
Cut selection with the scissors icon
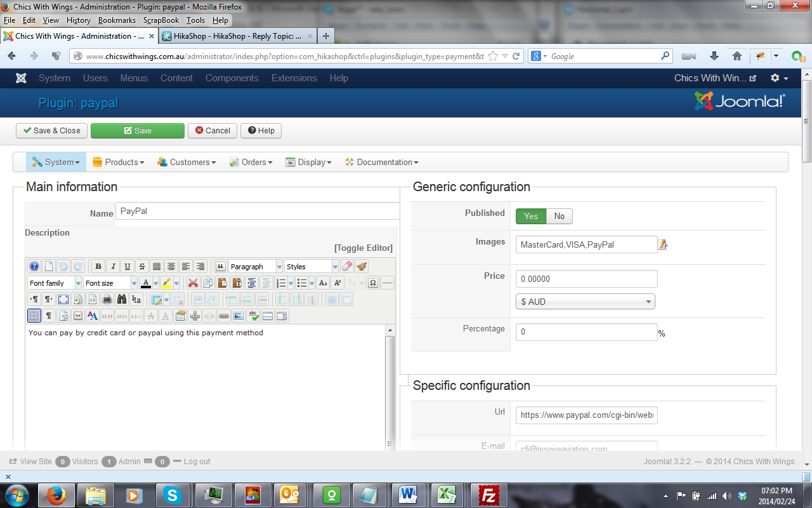[193, 283]
